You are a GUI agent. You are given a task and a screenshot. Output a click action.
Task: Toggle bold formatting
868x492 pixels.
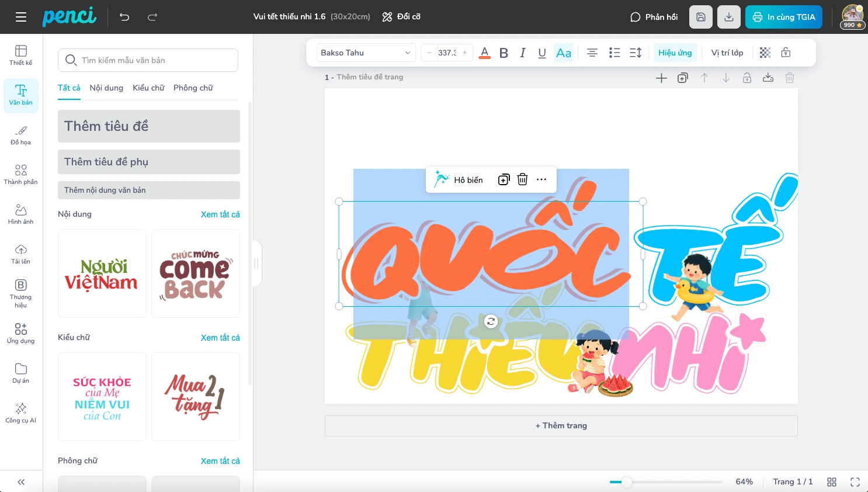504,53
